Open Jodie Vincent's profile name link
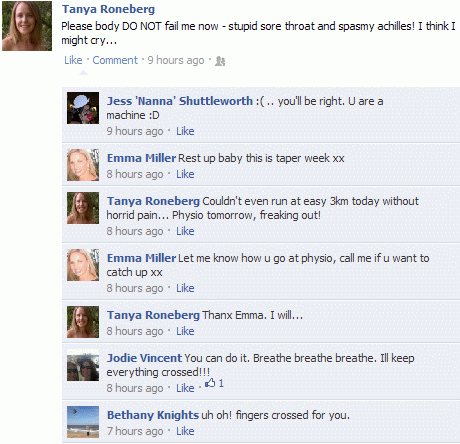Image resolution: width=460 pixels, height=444 pixels. pyautogui.click(x=144, y=358)
